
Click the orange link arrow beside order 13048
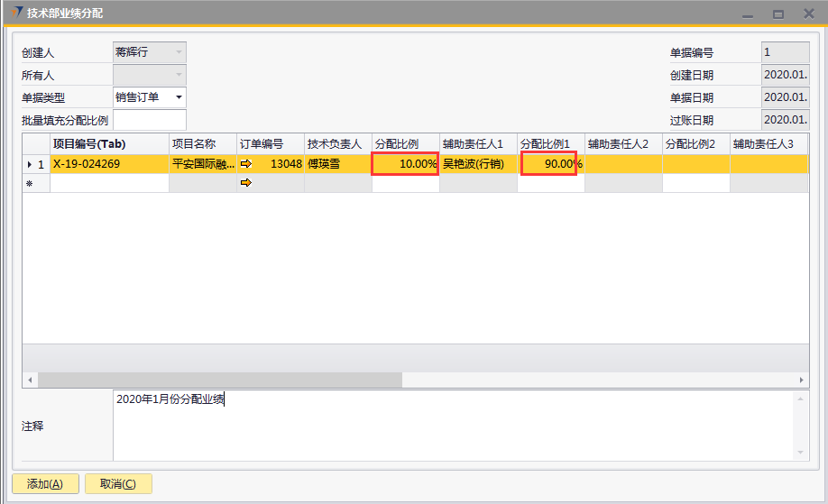[245, 164]
